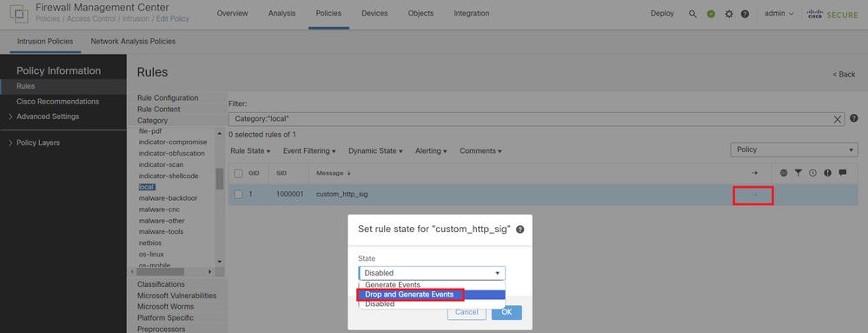Switch to Network Analysis Policies tab
This screenshot has width=868, height=333.
pos(133,41)
